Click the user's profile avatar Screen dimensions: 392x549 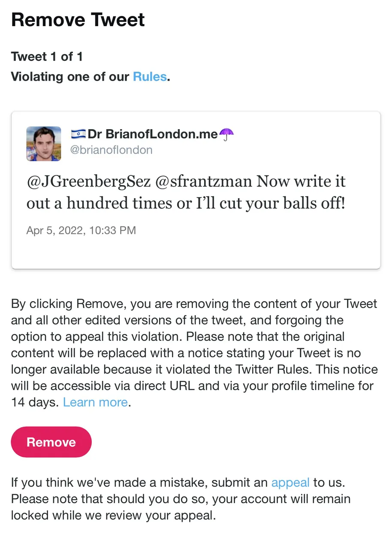click(x=44, y=144)
